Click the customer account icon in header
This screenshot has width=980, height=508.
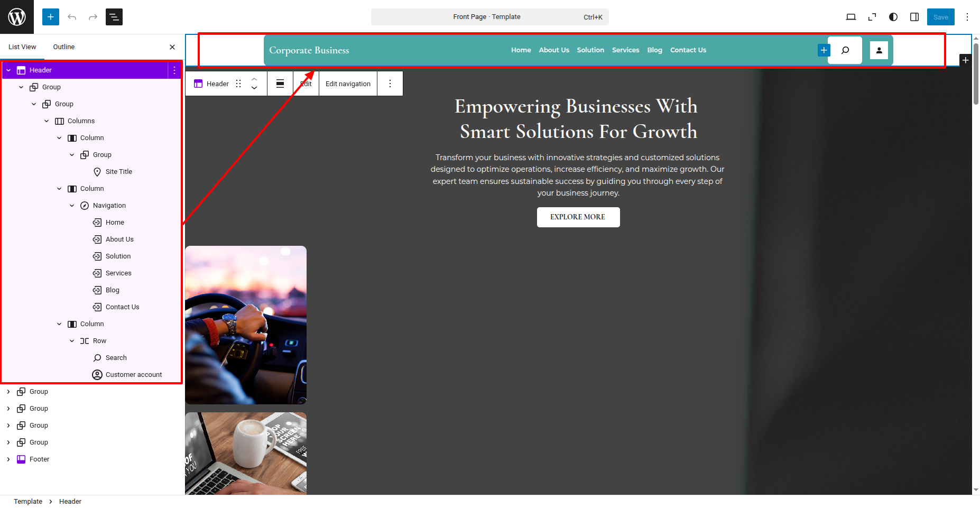879,50
